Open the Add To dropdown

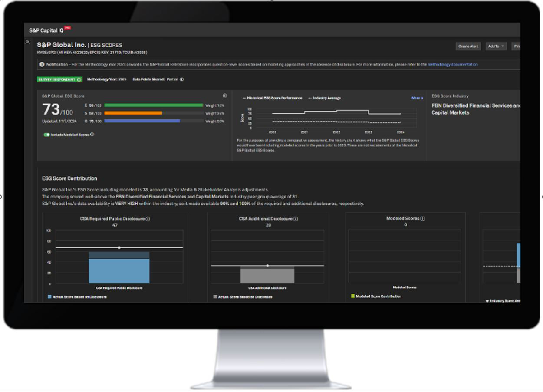[496, 46]
